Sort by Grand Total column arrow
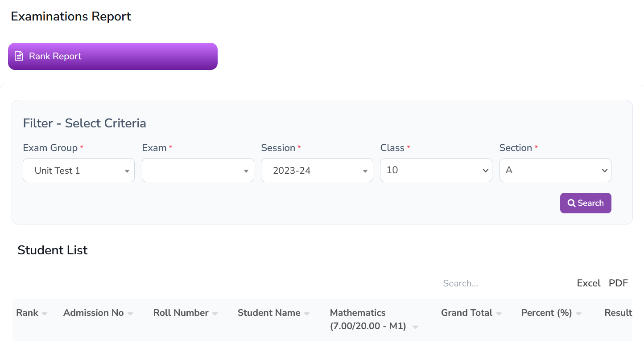Viewport: 644px width, 363px height. coord(499,314)
